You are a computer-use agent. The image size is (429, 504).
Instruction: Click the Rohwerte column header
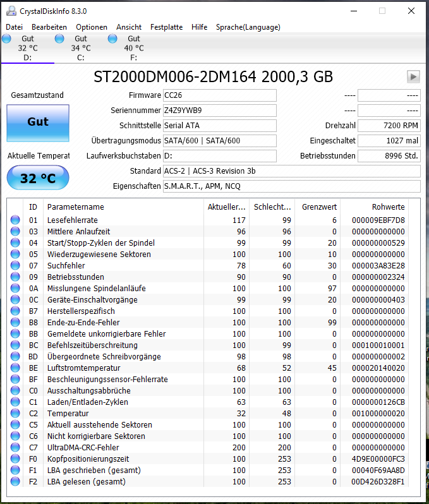[x=375, y=207]
